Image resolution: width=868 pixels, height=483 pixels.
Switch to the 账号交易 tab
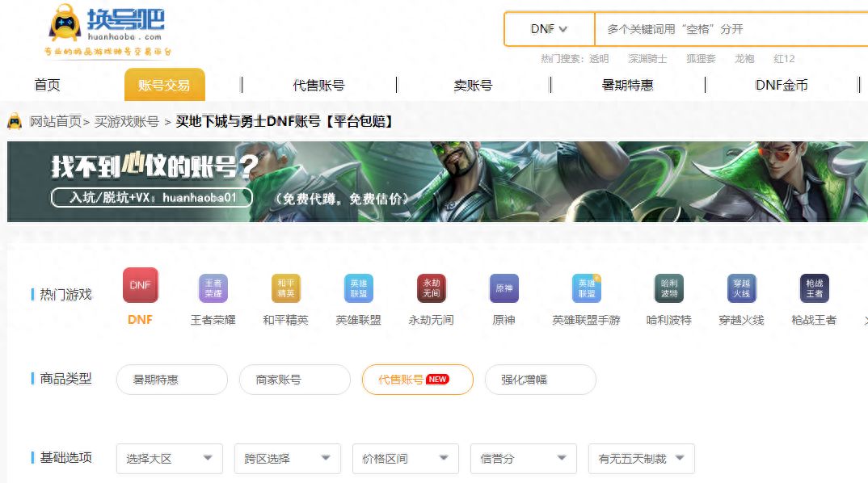(164, 84)
